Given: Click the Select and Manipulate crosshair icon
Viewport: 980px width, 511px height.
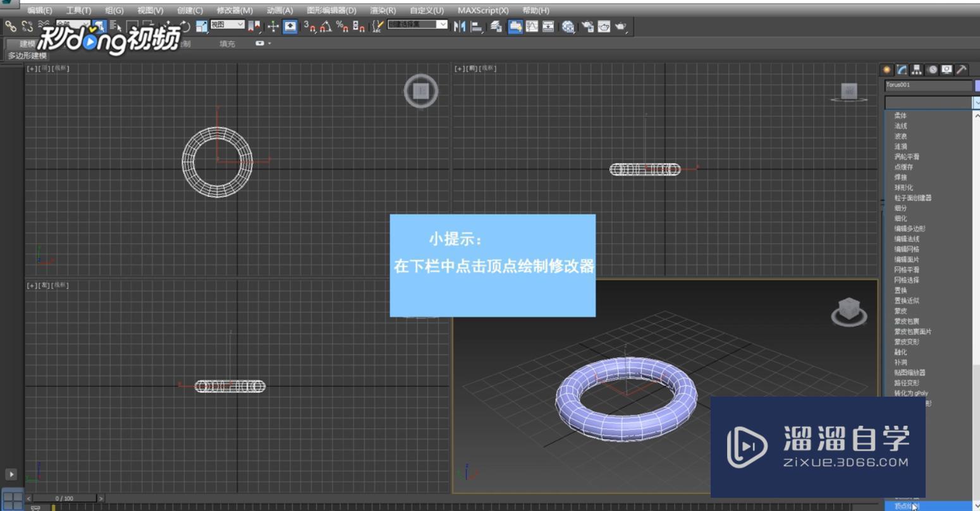Looking at the screenshot, I should [273, 27].
